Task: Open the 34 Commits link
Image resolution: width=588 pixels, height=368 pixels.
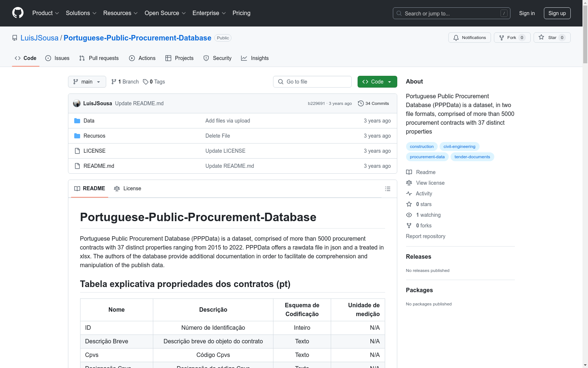Action: (373, 103)
